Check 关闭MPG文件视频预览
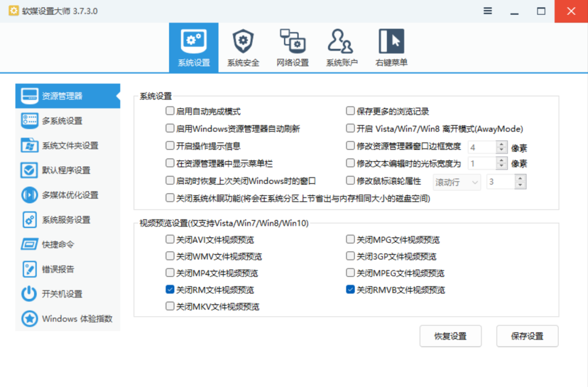The image size is (588, 387). (350, 239)
